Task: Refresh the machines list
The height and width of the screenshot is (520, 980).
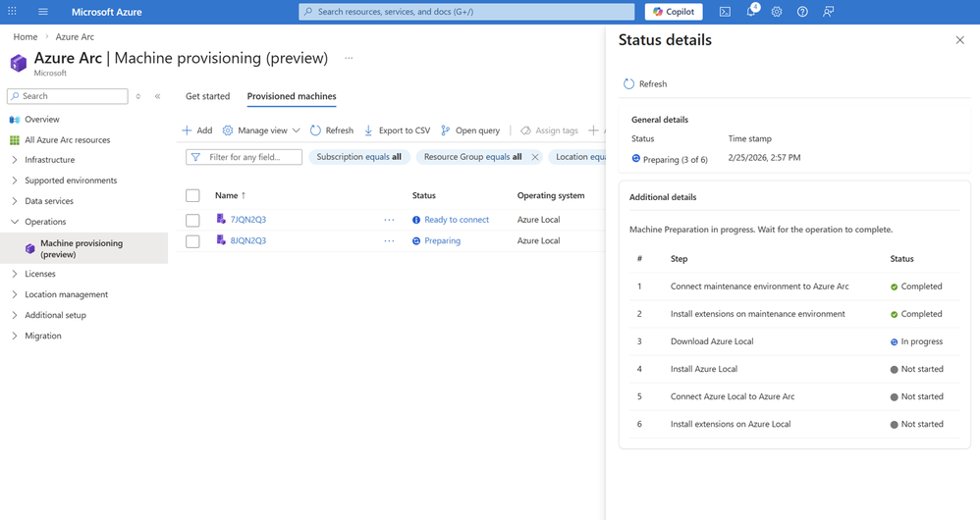Action: 332,130
